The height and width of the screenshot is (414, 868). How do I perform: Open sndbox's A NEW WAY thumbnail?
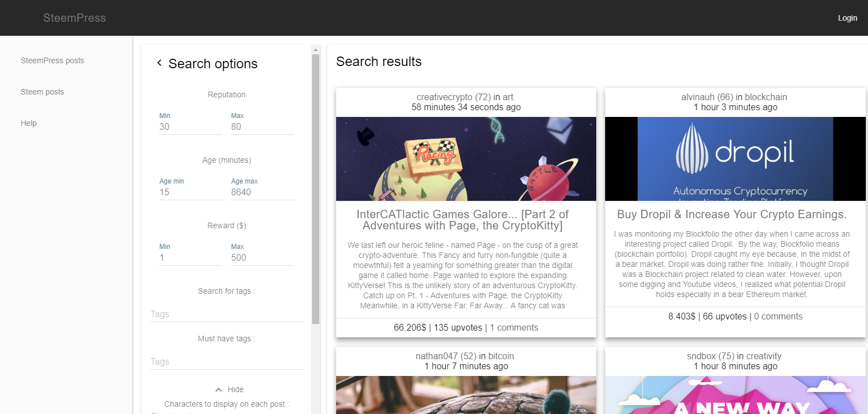coord(735,395)
